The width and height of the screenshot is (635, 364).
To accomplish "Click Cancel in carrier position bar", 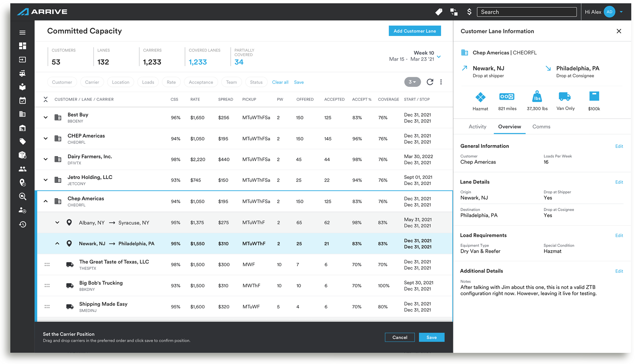I will point(400,337).
